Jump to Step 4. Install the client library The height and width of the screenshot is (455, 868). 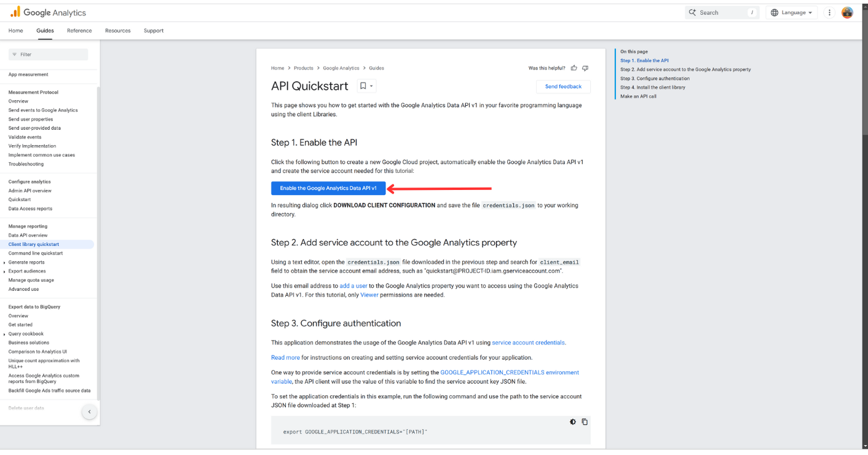tap(653, 87)
